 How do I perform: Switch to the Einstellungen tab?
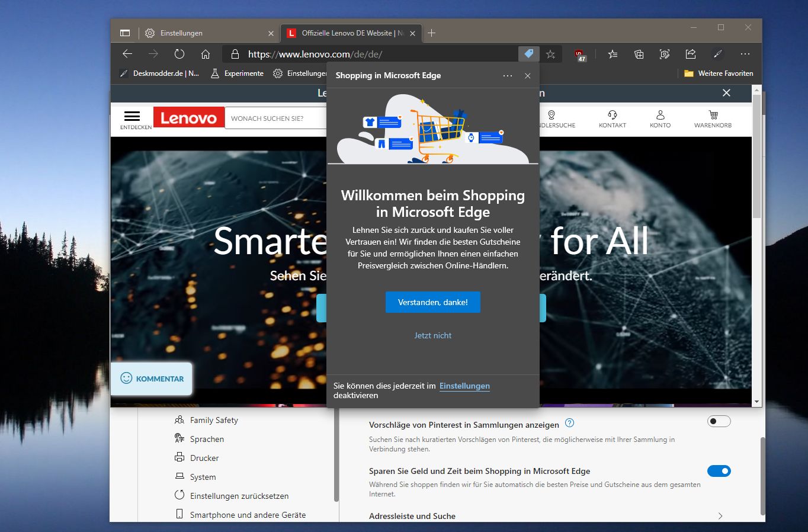pyautogui.click(x=209, y=33)
